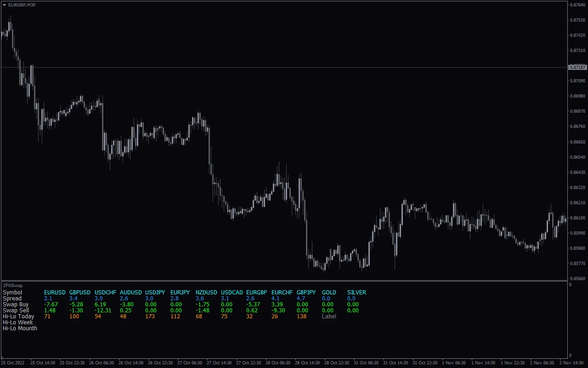Select the horizontal price line on the chart
Image resolution: width=588 pixels, height=368 pixels.
click(276, 68)
